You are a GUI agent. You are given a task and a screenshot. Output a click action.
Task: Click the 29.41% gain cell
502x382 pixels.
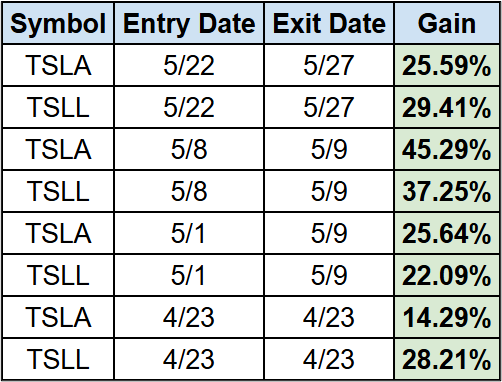447,107
